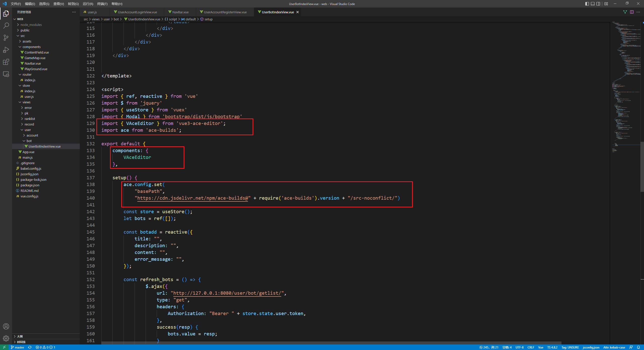
Task: Click the Extensions sidebar icon
Action: click(7, 62)
